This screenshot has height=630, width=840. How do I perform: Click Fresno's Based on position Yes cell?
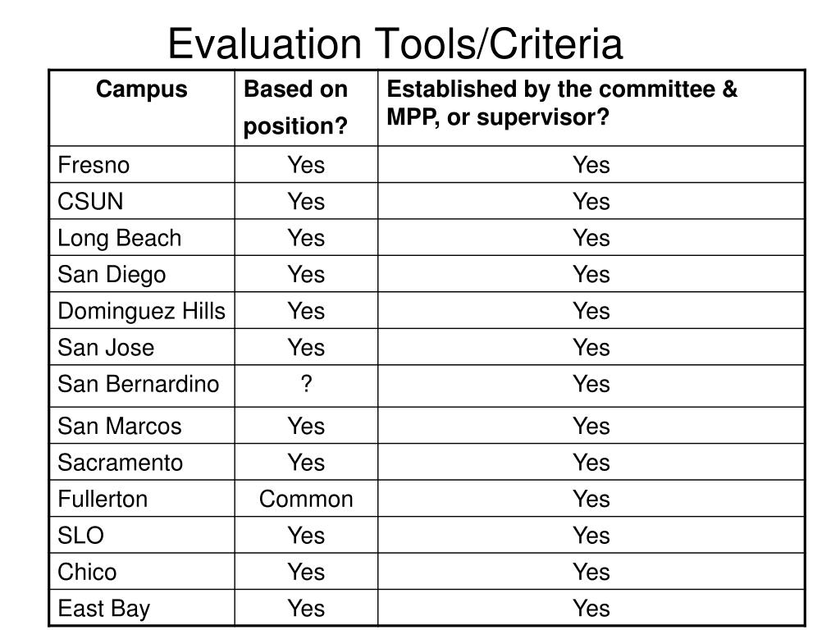[x=306, y=165]
